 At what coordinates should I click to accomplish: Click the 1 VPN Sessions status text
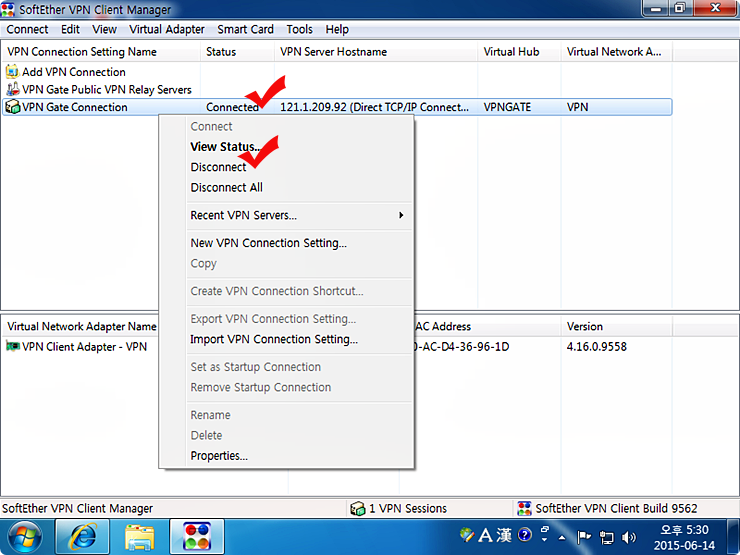coord(408,508)
